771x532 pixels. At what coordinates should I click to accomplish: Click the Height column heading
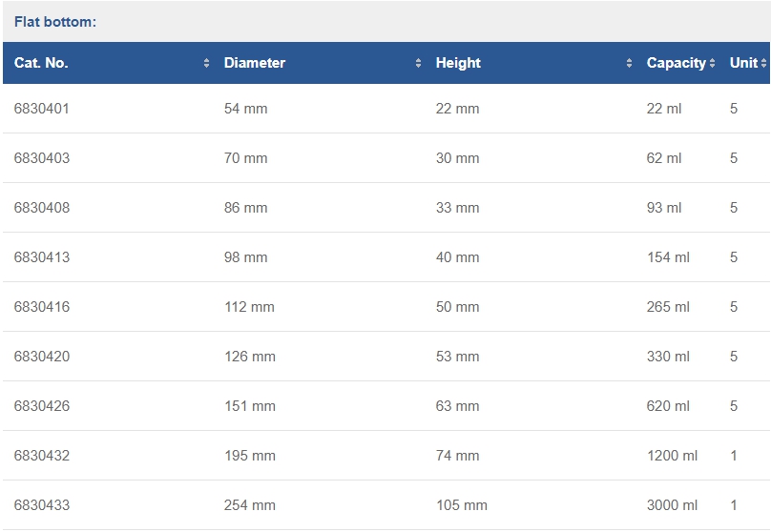pos(458,63)
